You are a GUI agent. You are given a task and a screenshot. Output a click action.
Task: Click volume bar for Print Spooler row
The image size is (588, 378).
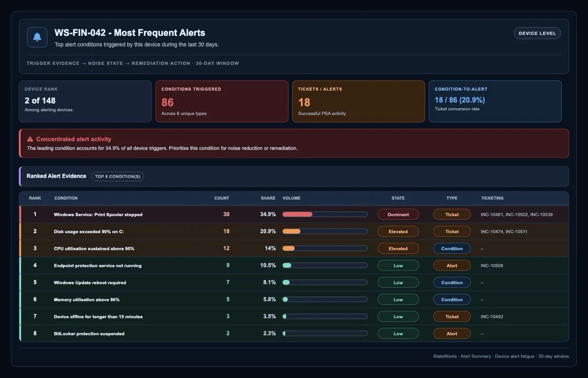click(x=325, y=214)
